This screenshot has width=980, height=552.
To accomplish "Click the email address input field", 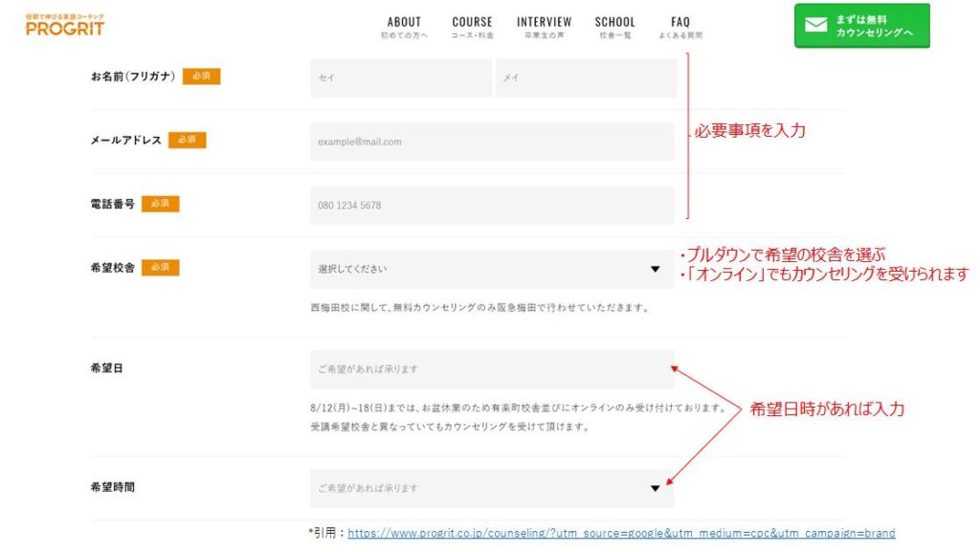I will pos(492,142).
